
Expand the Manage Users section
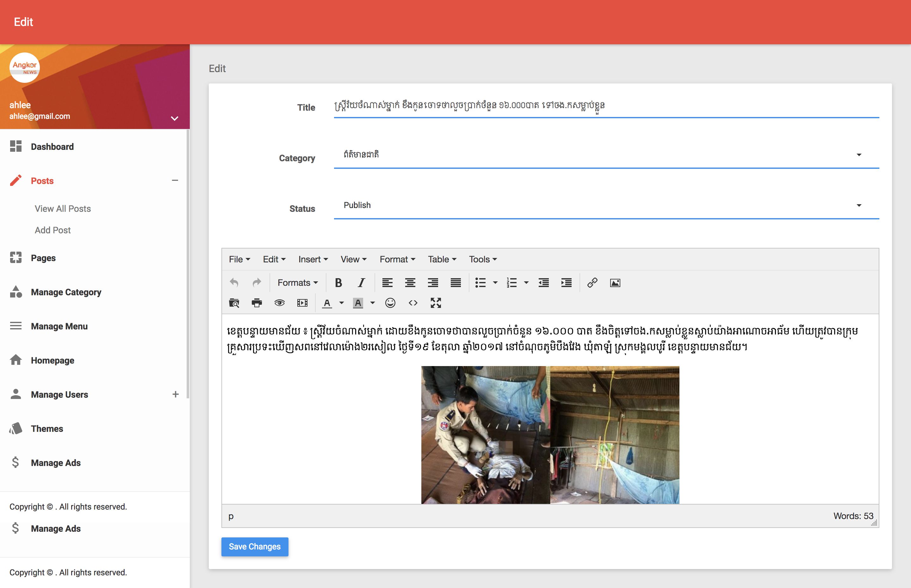point(175,395)
